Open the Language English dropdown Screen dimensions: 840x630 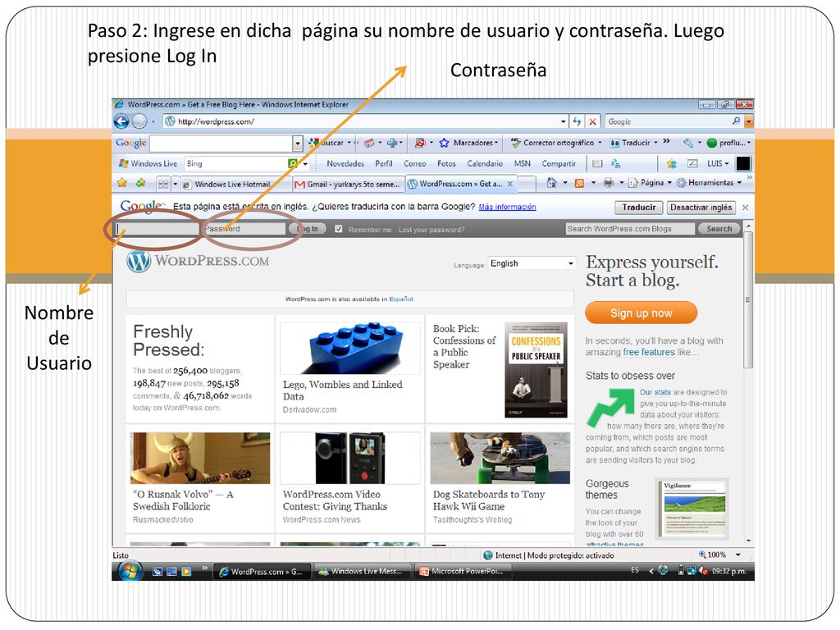point(532,263)
